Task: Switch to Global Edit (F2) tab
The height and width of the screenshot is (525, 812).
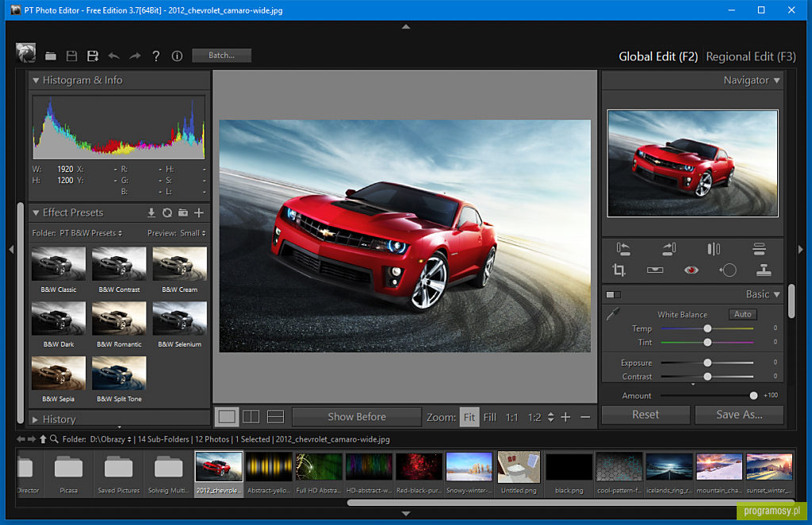Action: (x=658, y=56)
